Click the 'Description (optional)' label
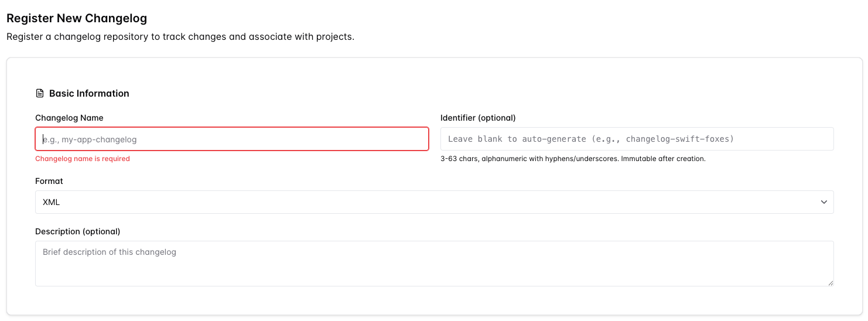 (x=78, y=231)
